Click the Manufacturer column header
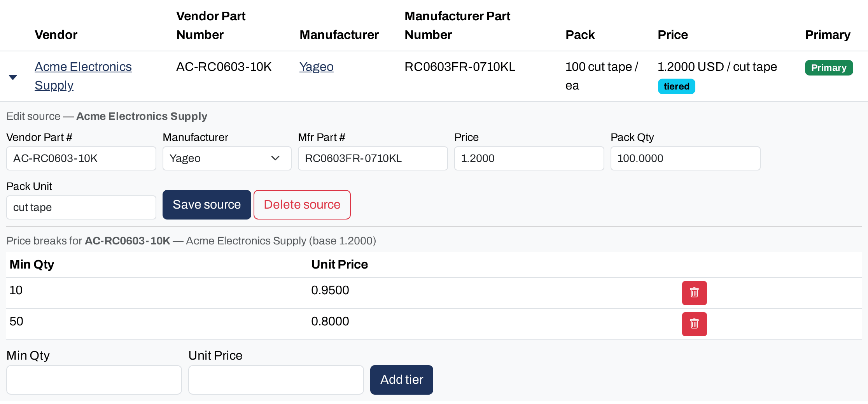Screen dimensions: 868x404 point(339,35)
